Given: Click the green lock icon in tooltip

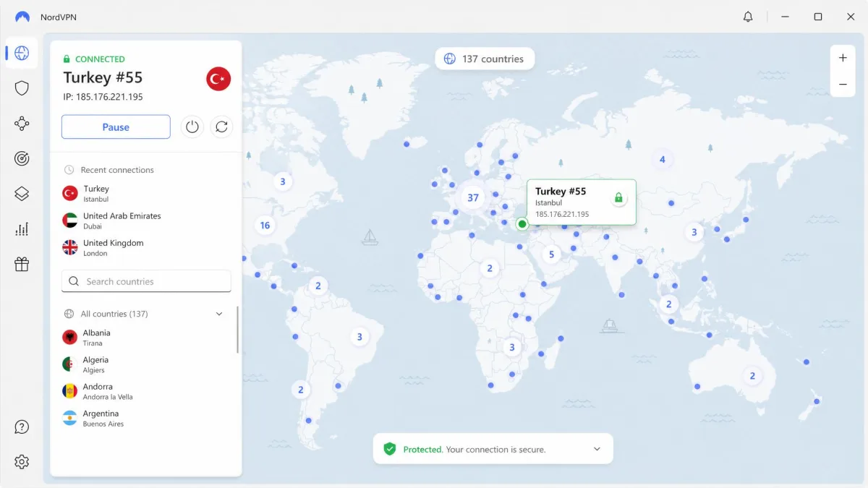Looking at the screenshot, I should click(618, 197).
